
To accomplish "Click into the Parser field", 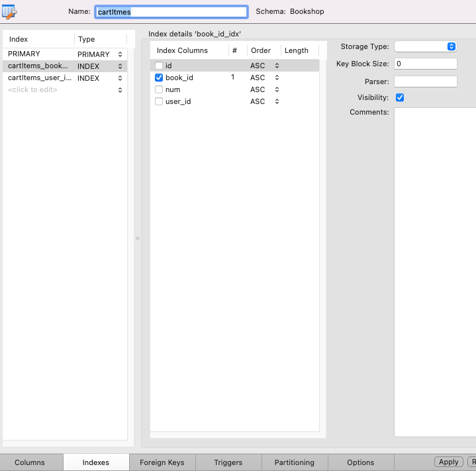I will 425,81.
